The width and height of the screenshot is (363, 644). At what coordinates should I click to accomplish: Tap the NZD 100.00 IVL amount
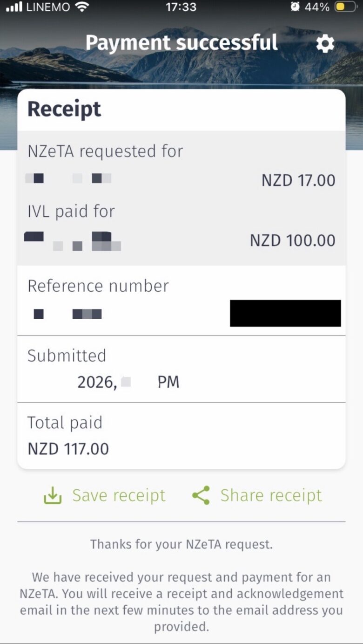[293, 240]
